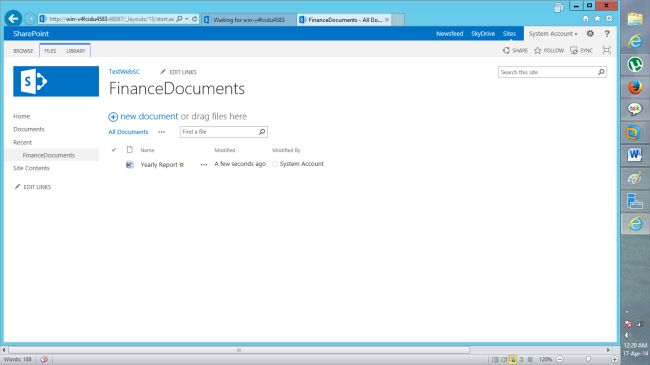The image size is (650, 365).
Task: Click the 120% zoom level
Action: pos(546,359)
